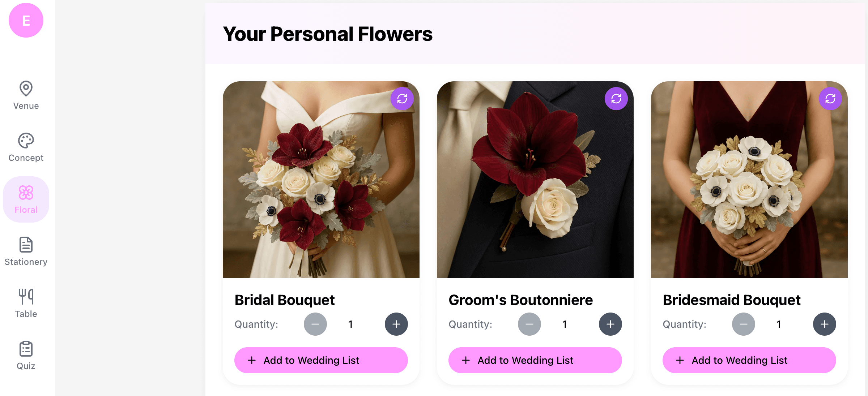Refresh the Groom's Boutonniere image
The height and width of the screenshot is (396, 868).
(x=616, y=99)
